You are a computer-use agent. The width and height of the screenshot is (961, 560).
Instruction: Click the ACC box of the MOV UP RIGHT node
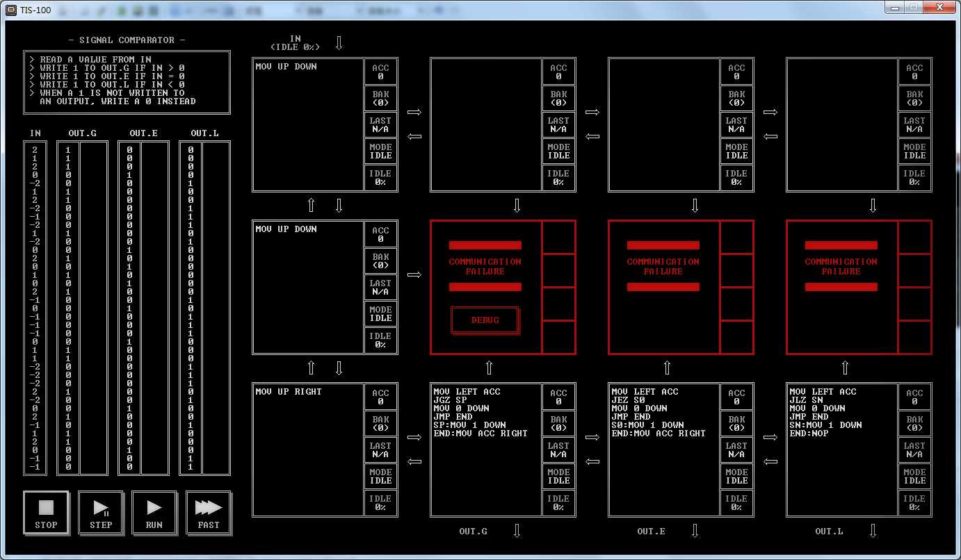(x=380, y=397)
